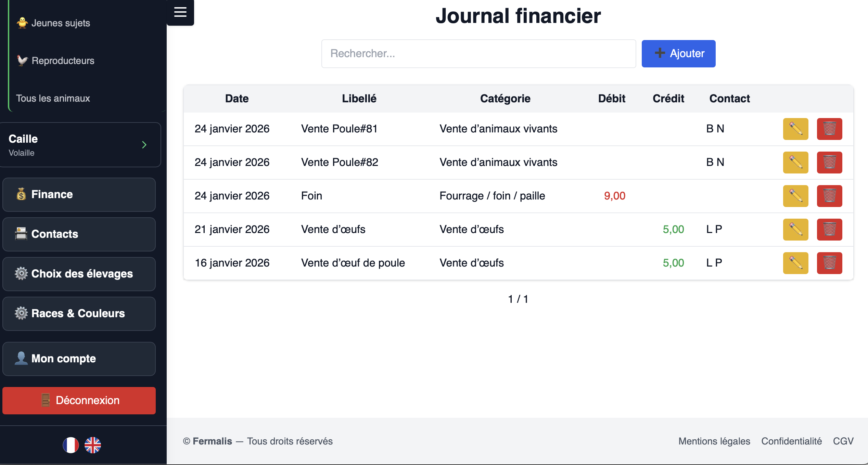Switch language using the French flag
Viewport: 868px width, 465px height.
(71, 445)
